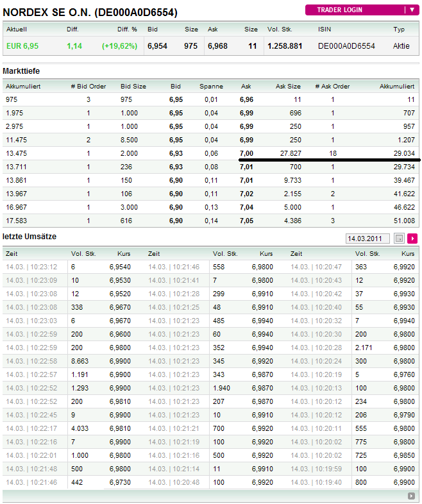The image size is (422, 504).
Task: Select current price EUR 6,95
Action: point(22,46)
